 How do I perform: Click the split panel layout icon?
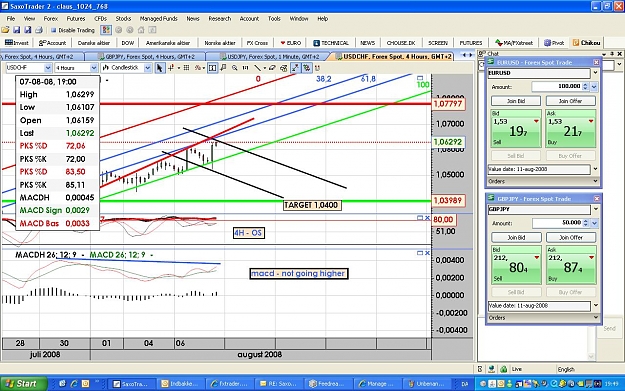tap(212, 68)
